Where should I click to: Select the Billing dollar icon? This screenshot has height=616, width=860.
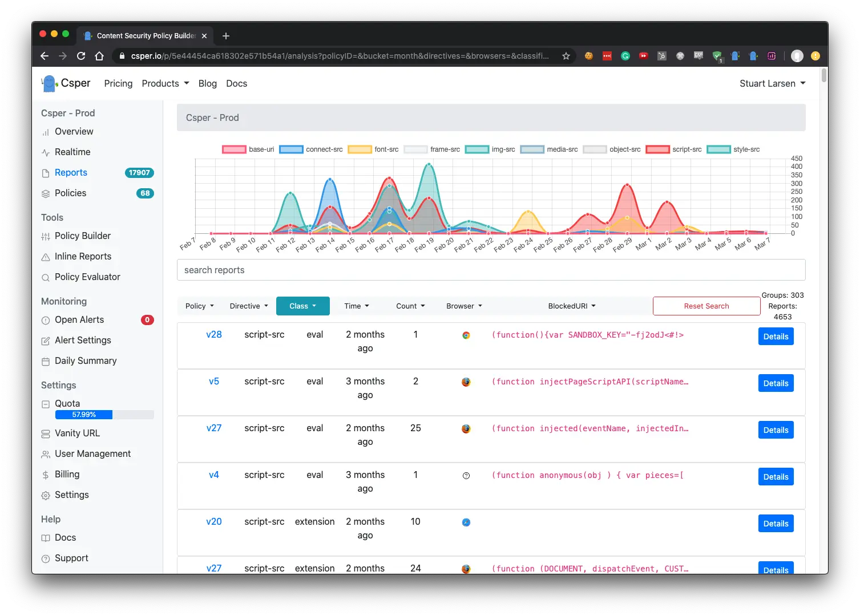[x=46, y=475]
